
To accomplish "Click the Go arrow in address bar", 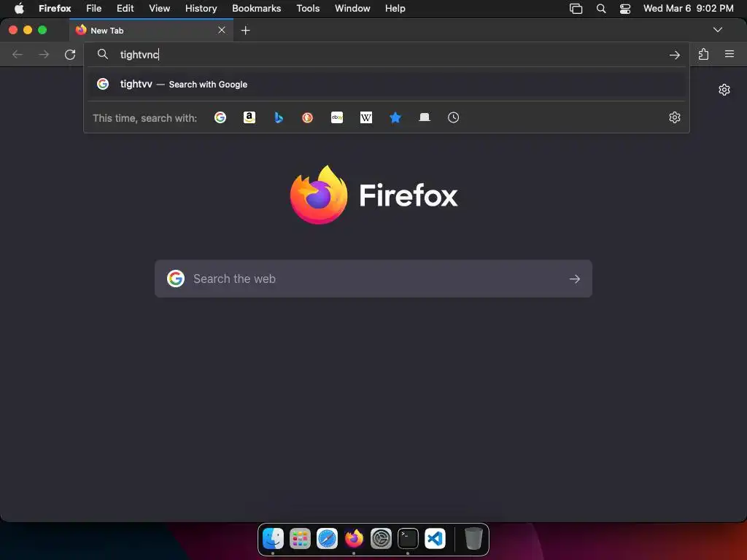I will pyautogui.click(x=674, y=55).
